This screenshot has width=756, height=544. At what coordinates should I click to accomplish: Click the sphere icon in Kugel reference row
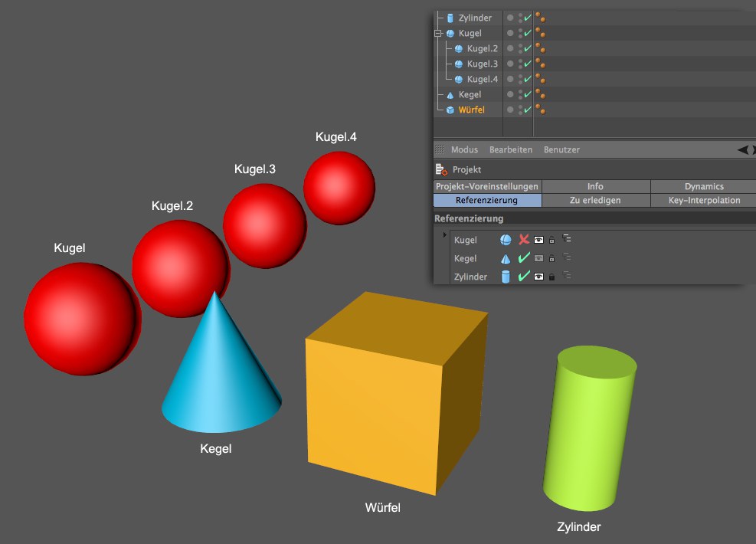(506, 240)
